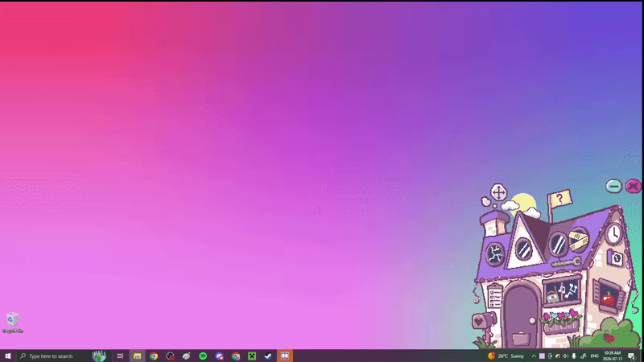Click the briefcase at the door step
644x362 pixels.
[x=521, y=339]
